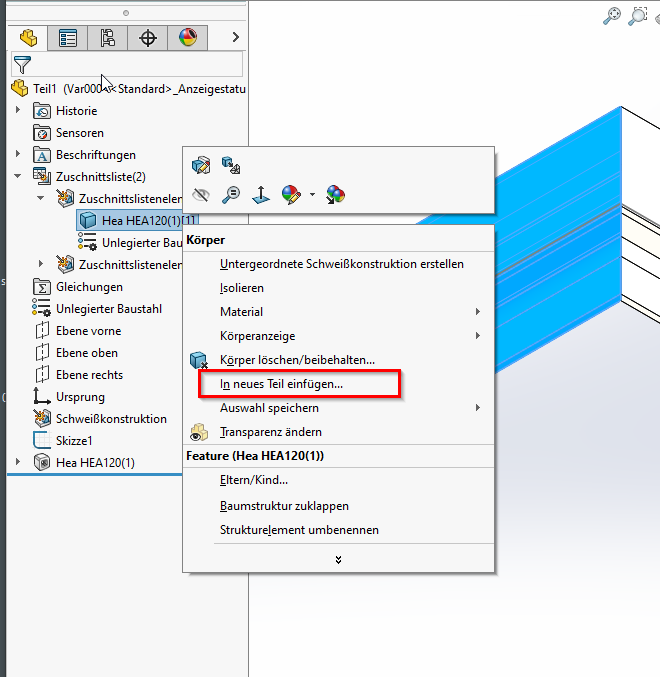Click the Zoom to Fit magnifier icon
Viewport: 660px width, 677px height.
tap(612, 17)
